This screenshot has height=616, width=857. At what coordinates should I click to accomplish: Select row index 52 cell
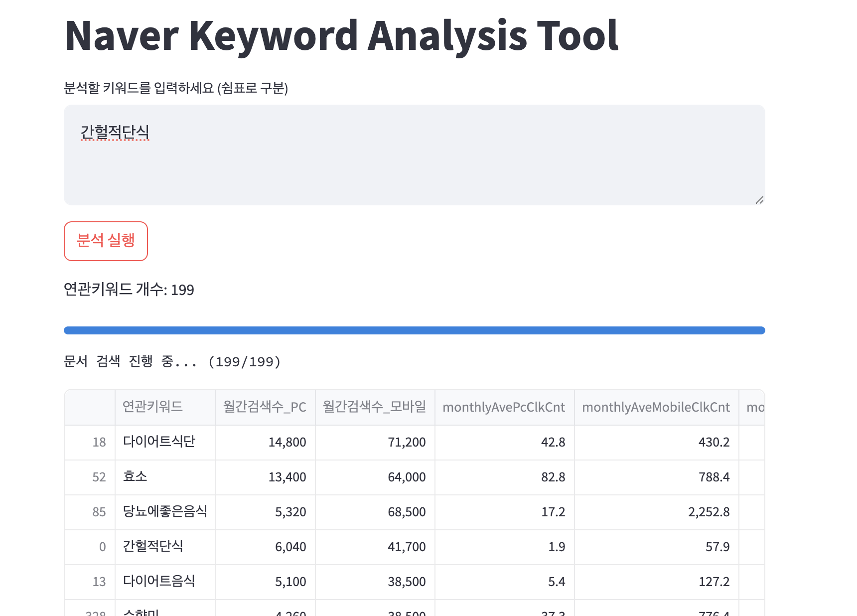[x=90, y=477]
